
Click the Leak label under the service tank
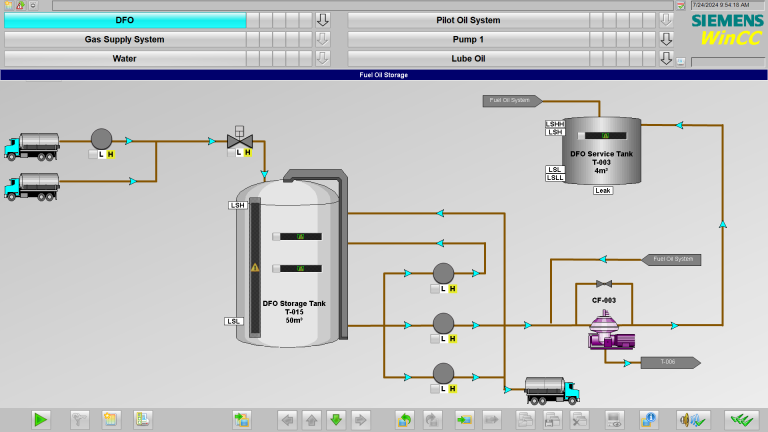click(x=602, y=190)
